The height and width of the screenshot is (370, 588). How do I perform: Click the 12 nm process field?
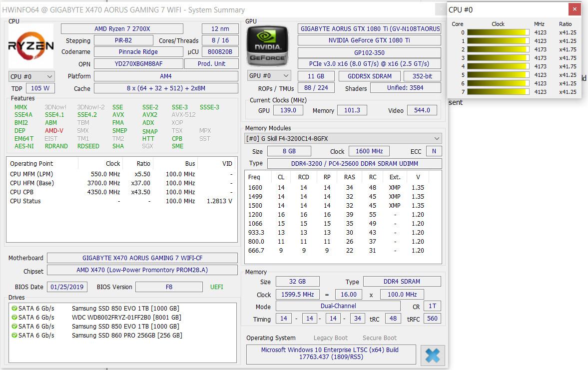220,29
